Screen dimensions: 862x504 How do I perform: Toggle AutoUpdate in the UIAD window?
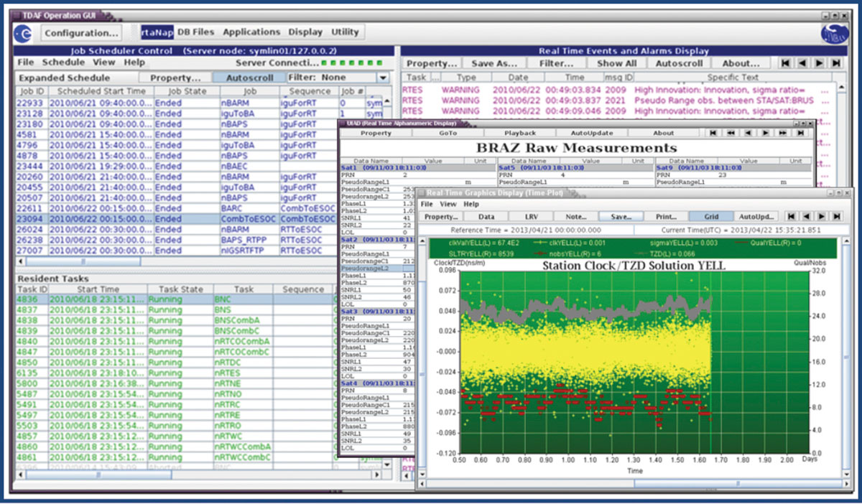(x=591, y=133)
